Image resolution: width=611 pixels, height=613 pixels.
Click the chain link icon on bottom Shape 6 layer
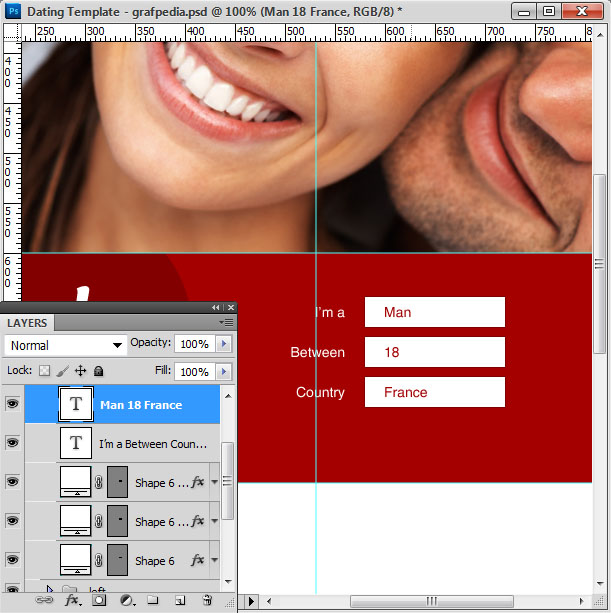tap(99, 560)
